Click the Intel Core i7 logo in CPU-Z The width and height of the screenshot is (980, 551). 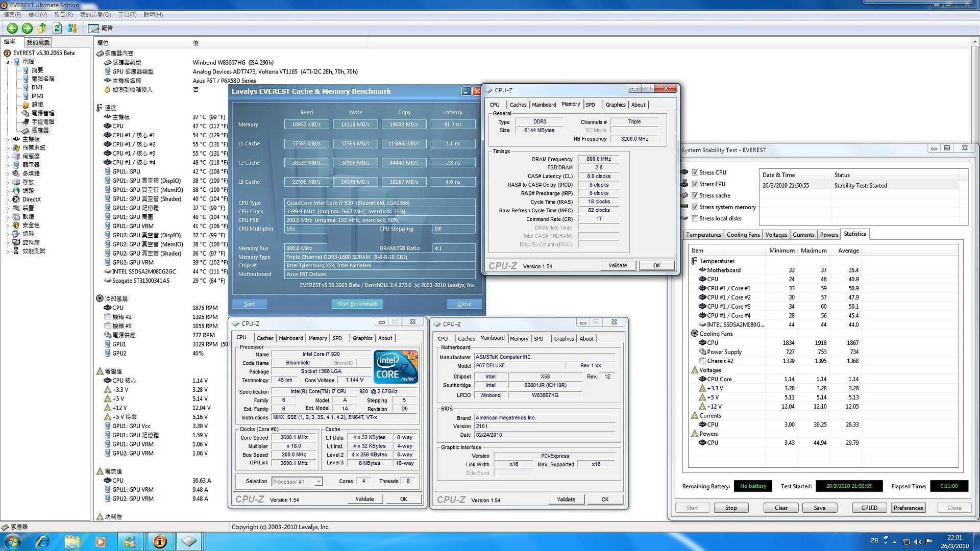[x=396, y=367]
